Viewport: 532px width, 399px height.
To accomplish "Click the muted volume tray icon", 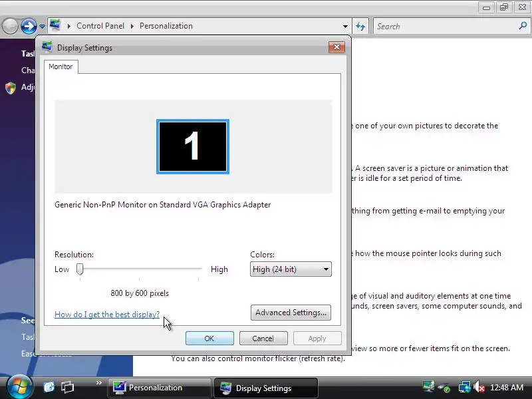I will tap(479, 387).
